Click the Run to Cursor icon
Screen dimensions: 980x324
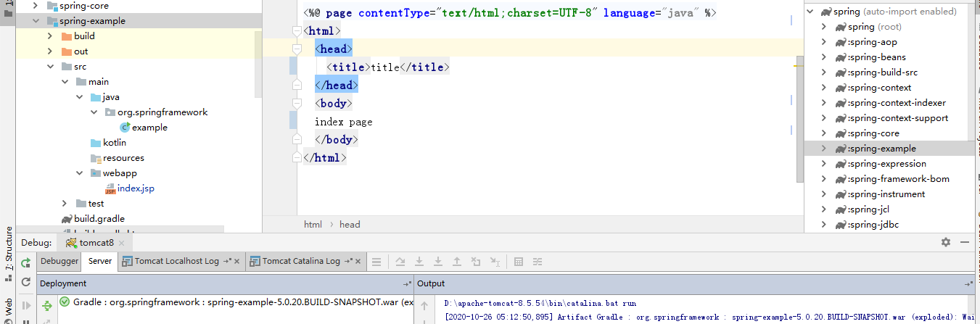495,261
